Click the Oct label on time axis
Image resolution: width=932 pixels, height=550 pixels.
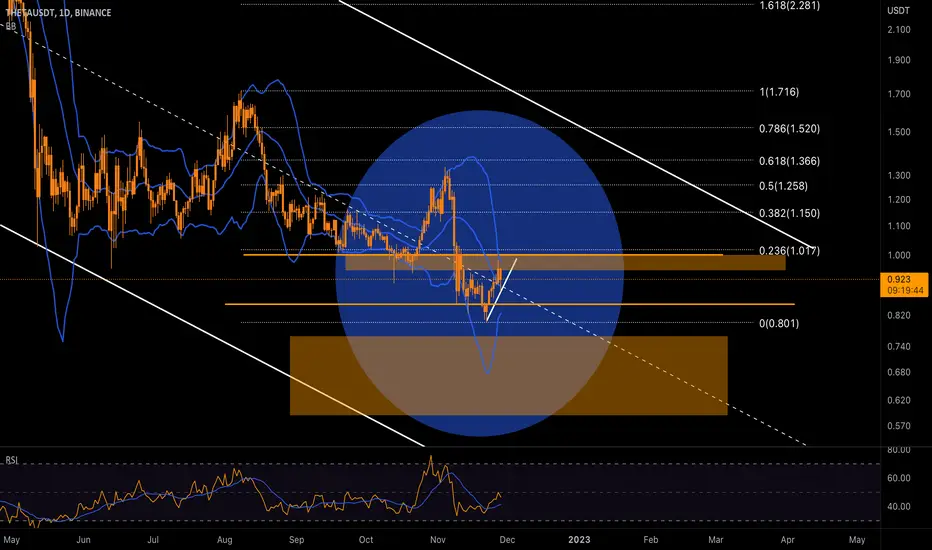[366, 540]
